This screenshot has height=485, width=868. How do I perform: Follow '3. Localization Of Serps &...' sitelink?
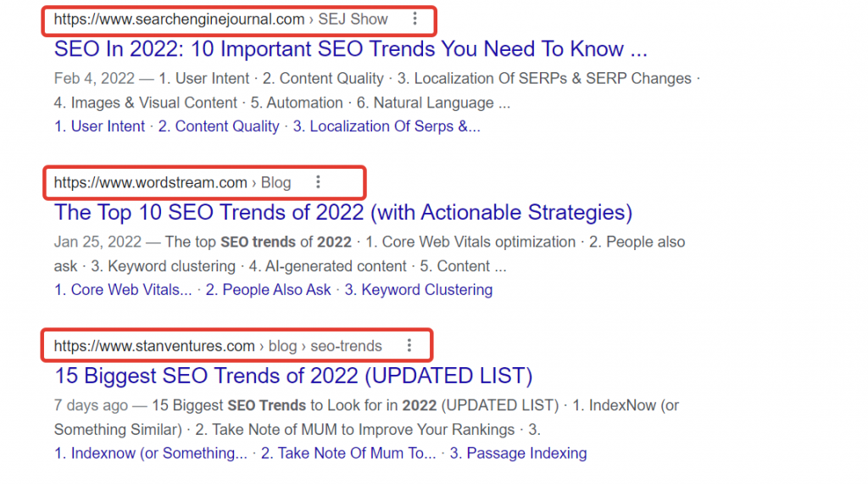(387, 126)
